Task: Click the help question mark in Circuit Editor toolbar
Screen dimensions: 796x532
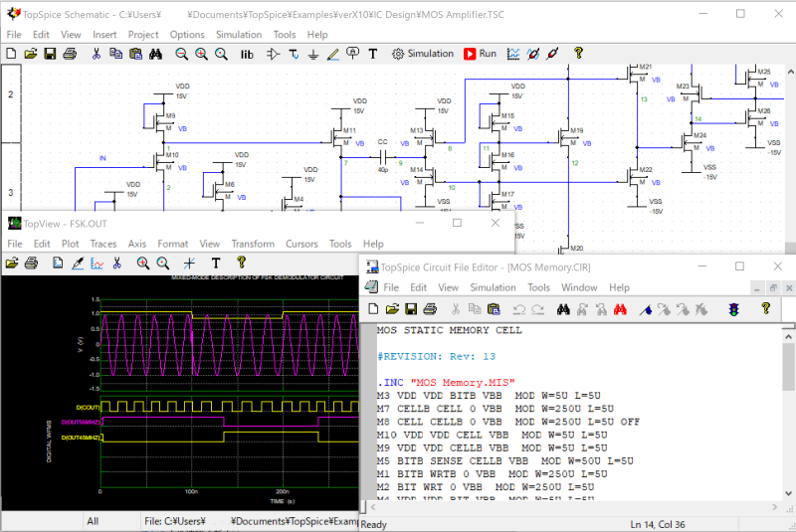Action: pos(766,309)
